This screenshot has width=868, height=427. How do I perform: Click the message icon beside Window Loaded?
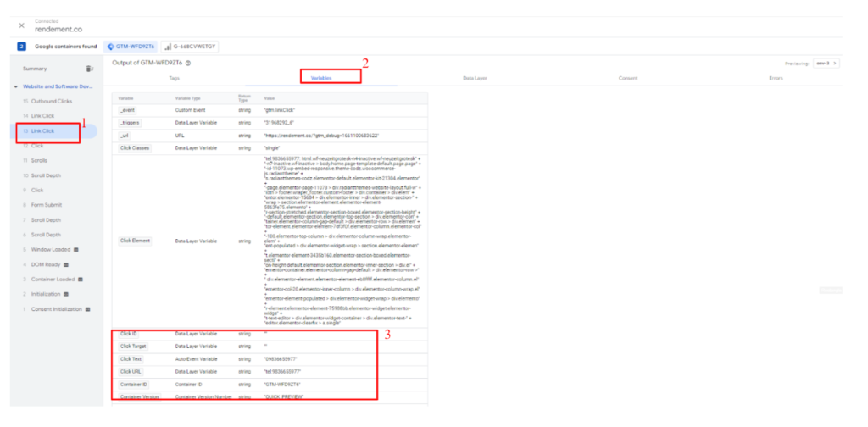[75, 249]
